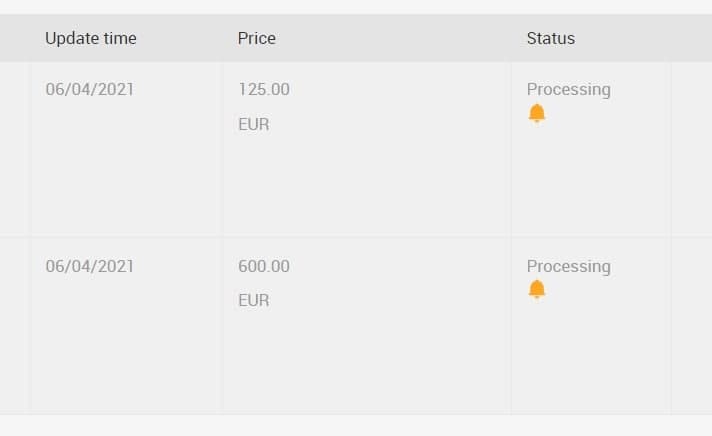Select the 600.00 price value
The height and width of the screenshot is (436, 712).
point(264,266)
